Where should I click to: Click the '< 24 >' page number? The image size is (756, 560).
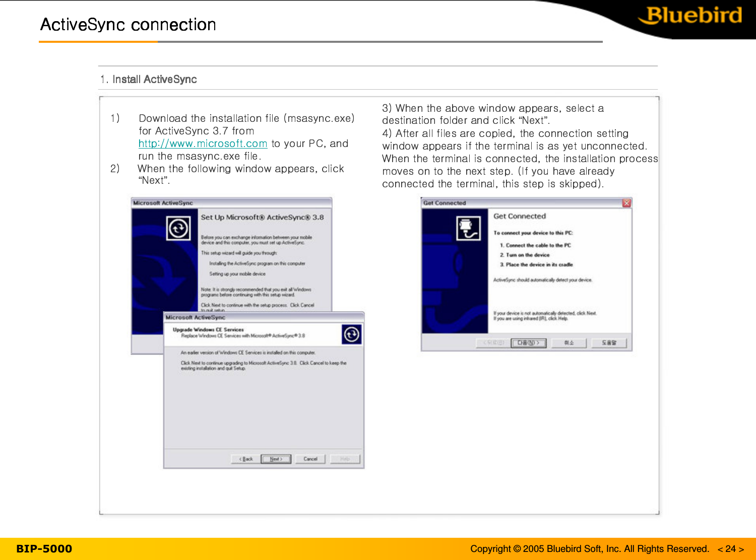pyautogui.click(x=731, y=549)
